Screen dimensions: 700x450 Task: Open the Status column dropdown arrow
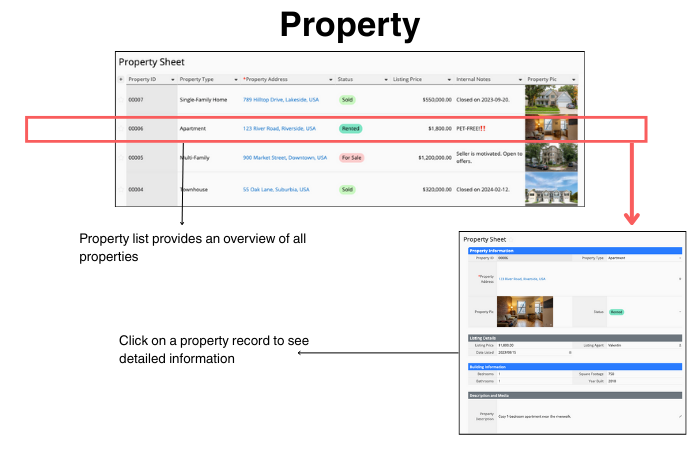point(384,79)
